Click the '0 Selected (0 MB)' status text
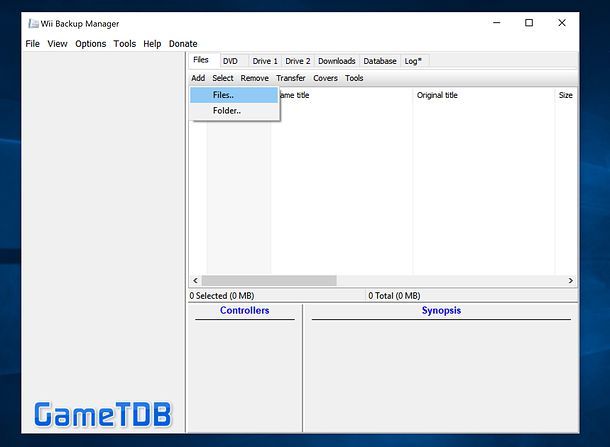 coord(222,296)
